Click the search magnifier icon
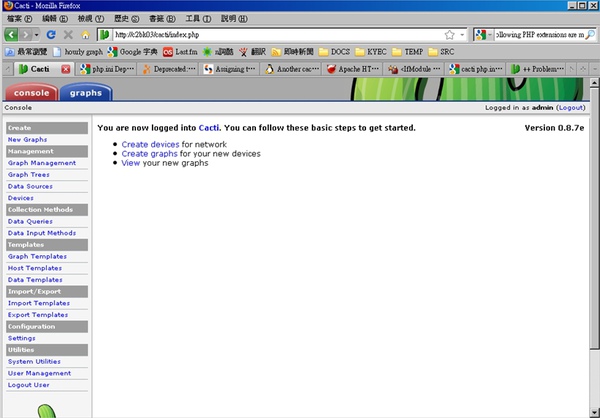 (x=590, y=35)
